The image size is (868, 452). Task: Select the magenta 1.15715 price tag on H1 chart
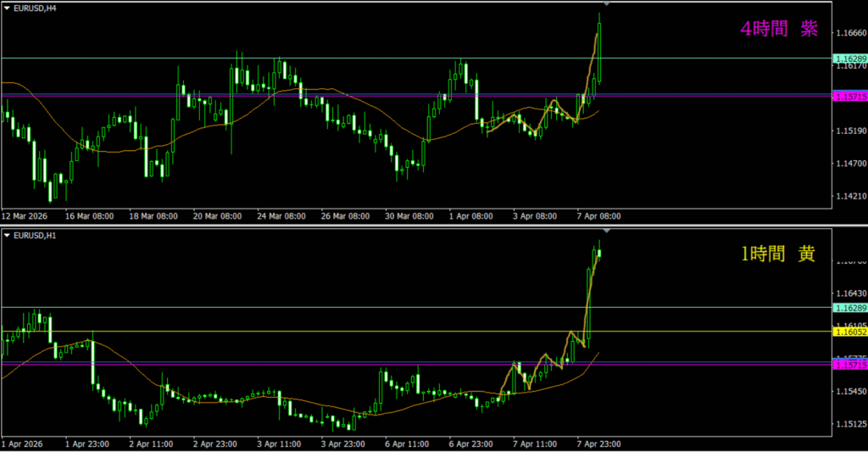coord(849,364)
